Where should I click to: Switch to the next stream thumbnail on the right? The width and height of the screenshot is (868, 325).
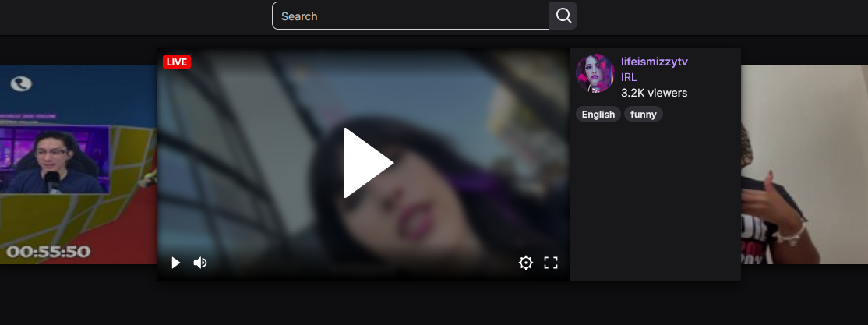pos(804,164)
